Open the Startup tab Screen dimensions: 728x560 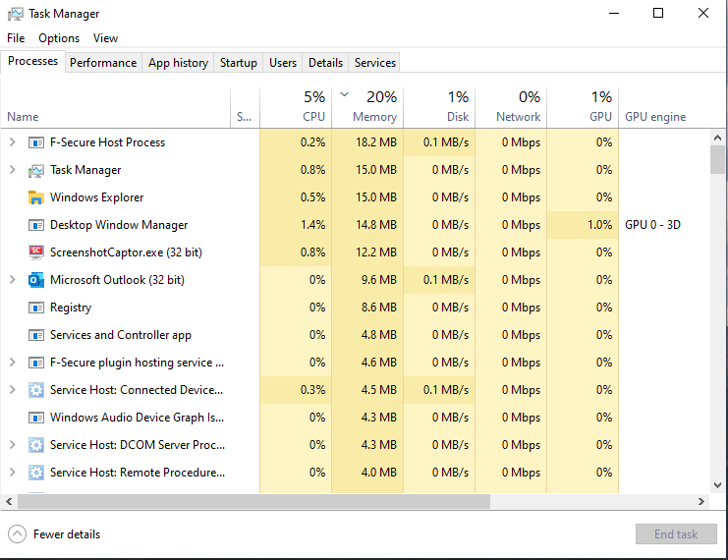(x=238, y=63)
